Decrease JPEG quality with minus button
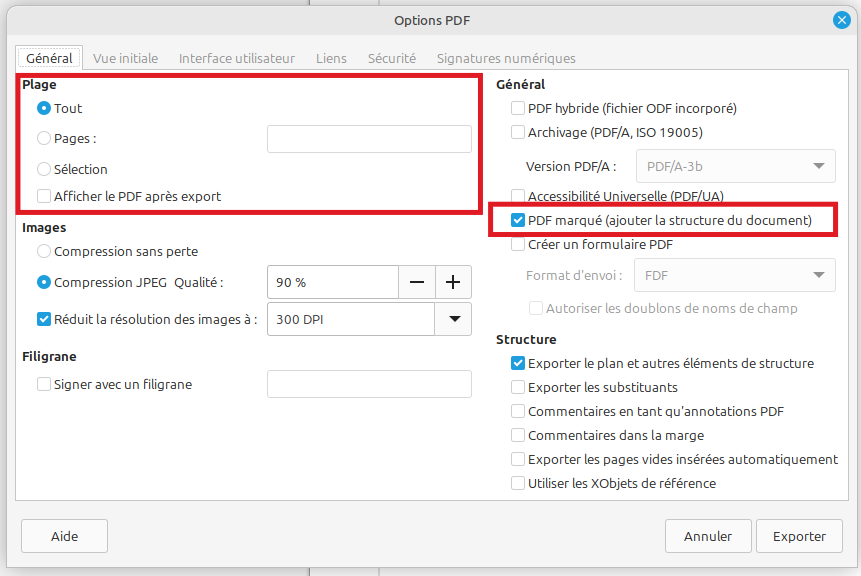The height and width of the screenshot is (576, 861). pyautogui.click(x=417, y=282)
